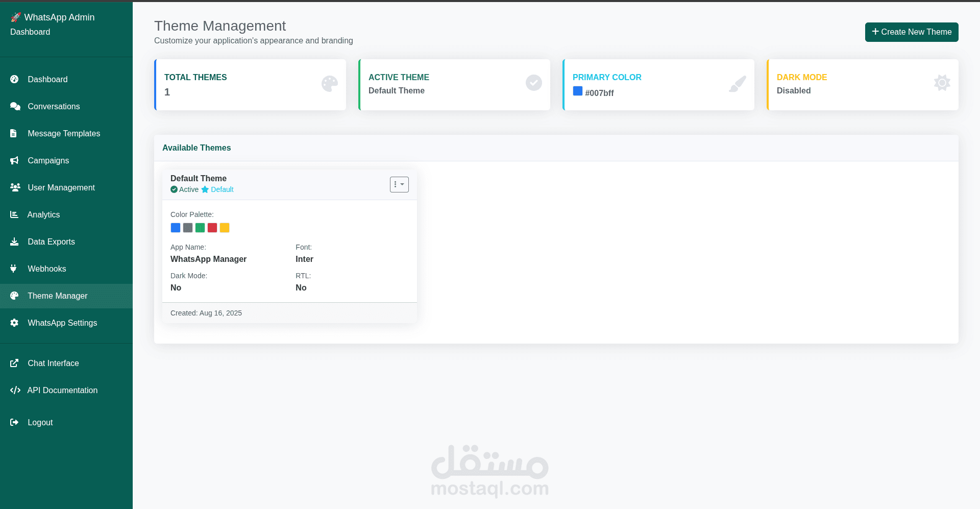
Task: Open WhatsApp Settings page
Action: pyautogui.click(x=66, y=323)
